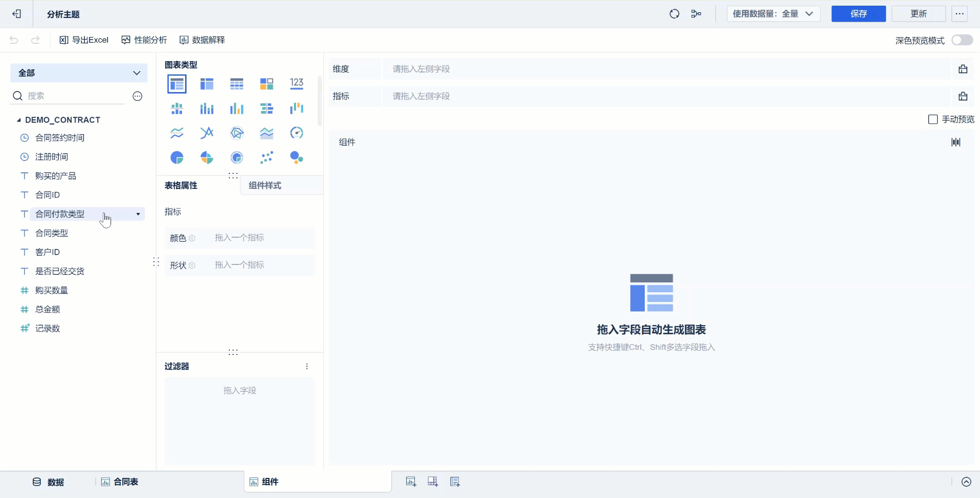
Task: Select the waterfall chart type
Action: point(297,109)
